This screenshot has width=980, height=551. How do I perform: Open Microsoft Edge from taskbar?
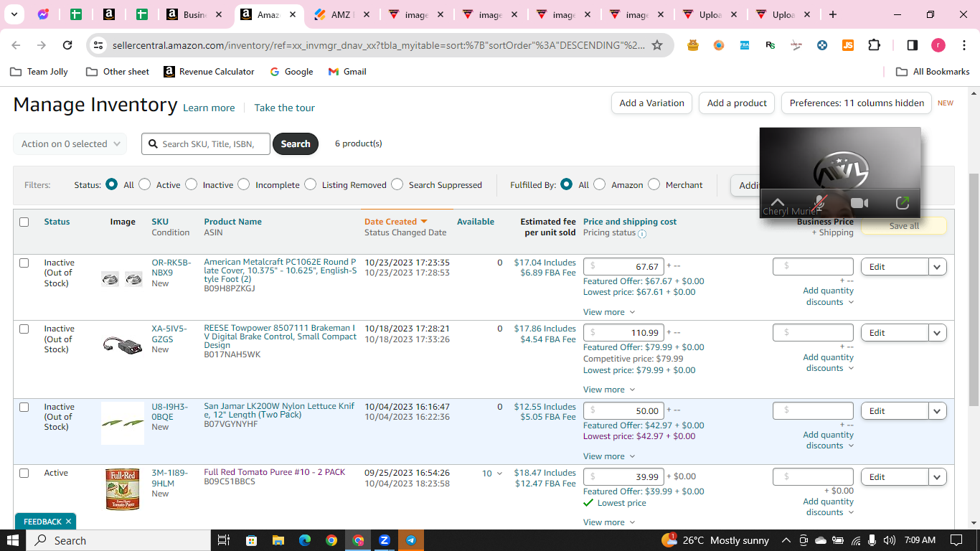[304, 540]
